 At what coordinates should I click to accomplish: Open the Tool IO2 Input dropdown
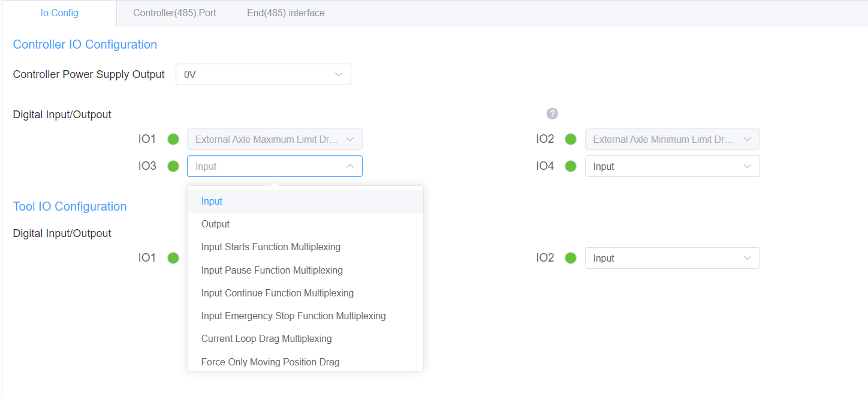coord(671,258)
